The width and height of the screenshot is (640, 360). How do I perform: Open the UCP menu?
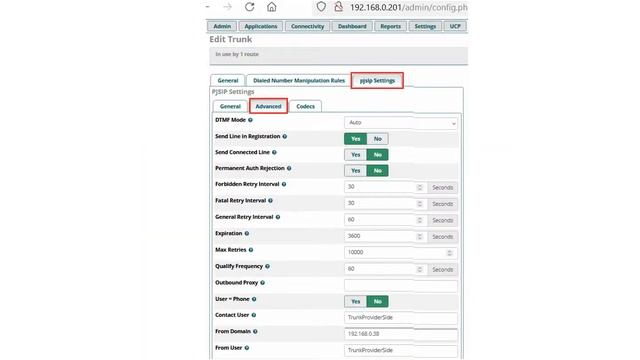tap(455, 26)
